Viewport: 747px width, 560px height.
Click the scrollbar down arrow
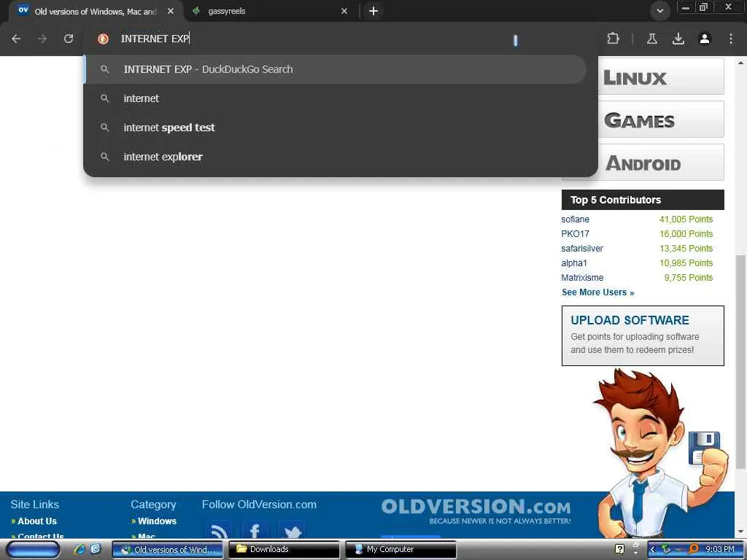tap(740, 532)
